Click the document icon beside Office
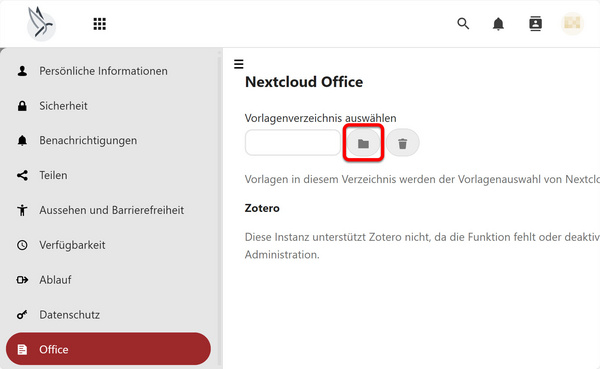Image resolution: width=600 pixels, height=369 pixels. (x=22, y=349)
